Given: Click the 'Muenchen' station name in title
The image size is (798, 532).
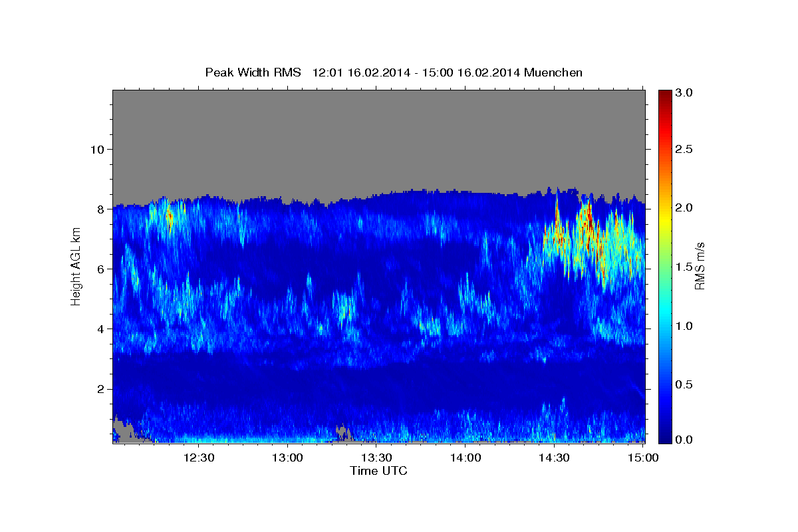Looking at the screenshot, I should [553, 72].
